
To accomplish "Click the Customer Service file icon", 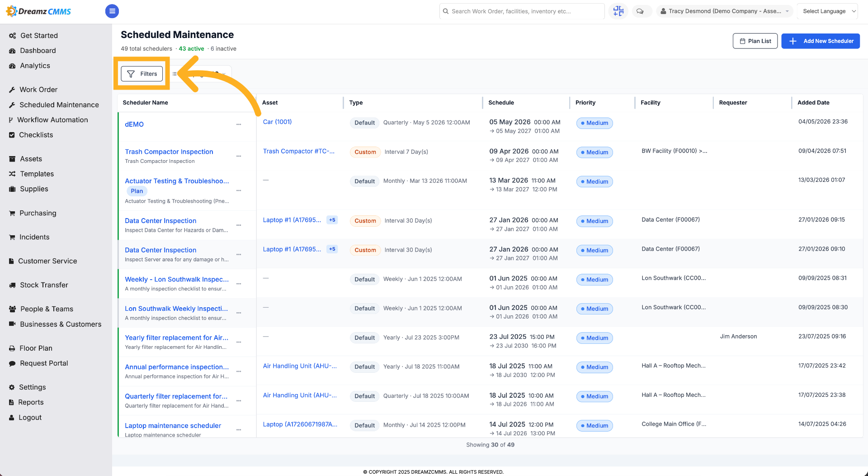I will point(11,261).
